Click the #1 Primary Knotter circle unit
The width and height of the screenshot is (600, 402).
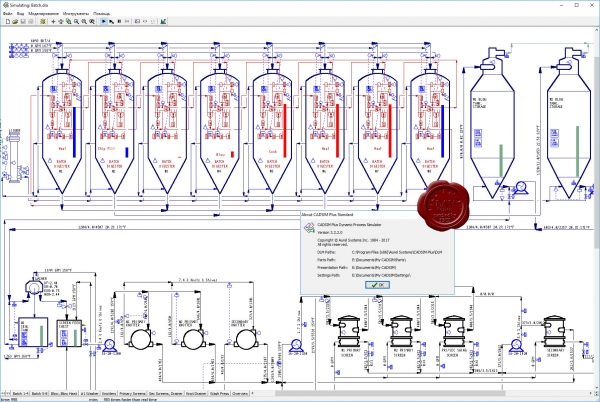point(140,339)
